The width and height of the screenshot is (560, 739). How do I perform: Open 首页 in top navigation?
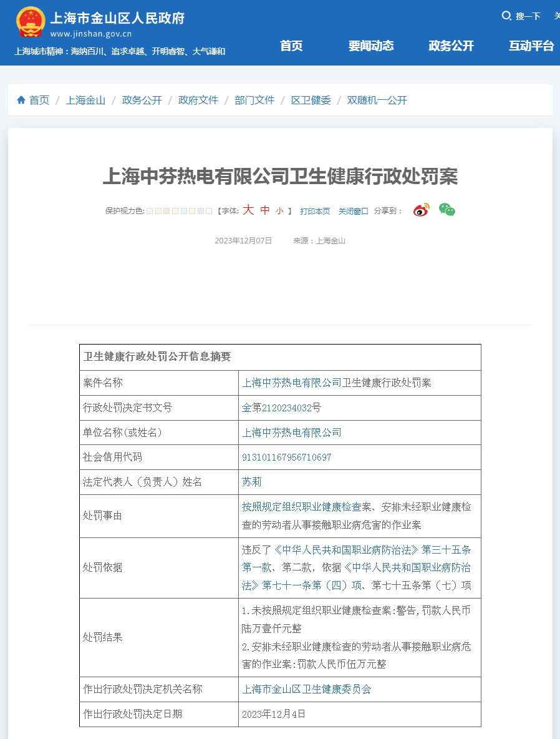click(x=291, y=46)
